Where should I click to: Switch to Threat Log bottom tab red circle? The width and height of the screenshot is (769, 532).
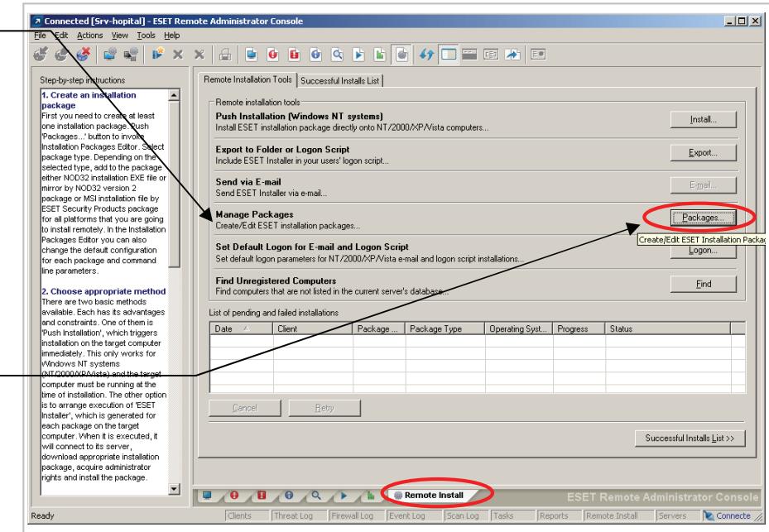234,496
